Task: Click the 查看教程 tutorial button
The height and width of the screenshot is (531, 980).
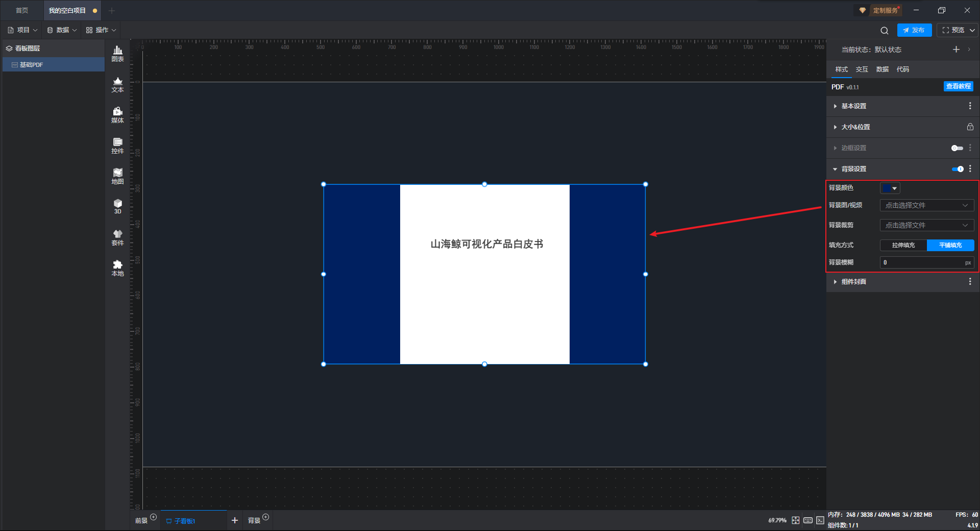Action: pyautogui.click(x=958, y=86)
